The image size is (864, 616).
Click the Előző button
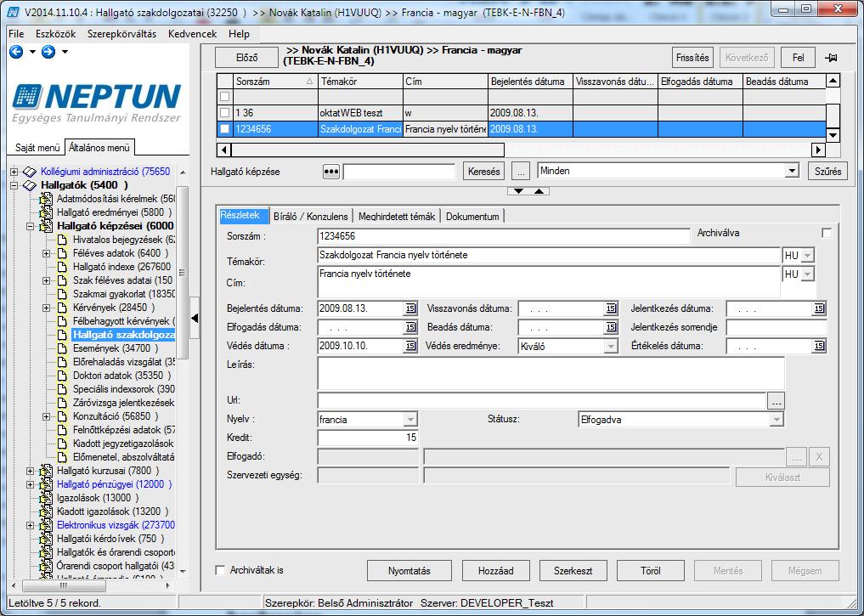(x=247, y=58)
